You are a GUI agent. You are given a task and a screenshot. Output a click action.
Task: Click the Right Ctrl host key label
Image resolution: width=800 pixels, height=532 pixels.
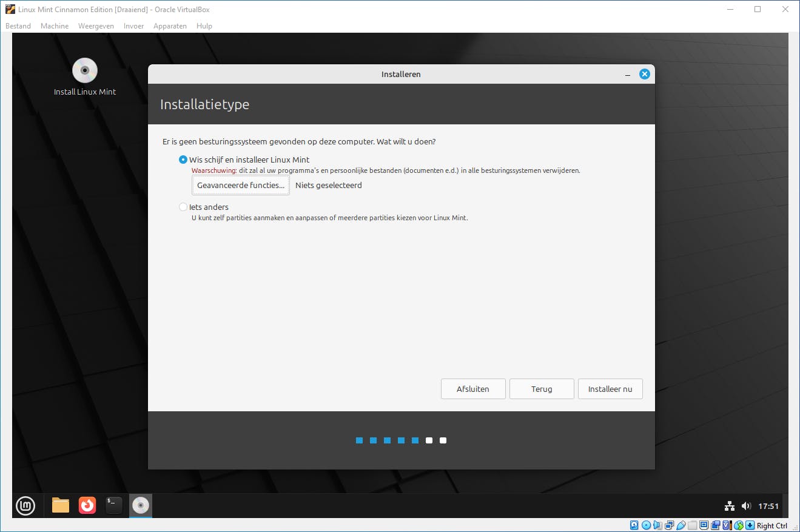[772, 526]
